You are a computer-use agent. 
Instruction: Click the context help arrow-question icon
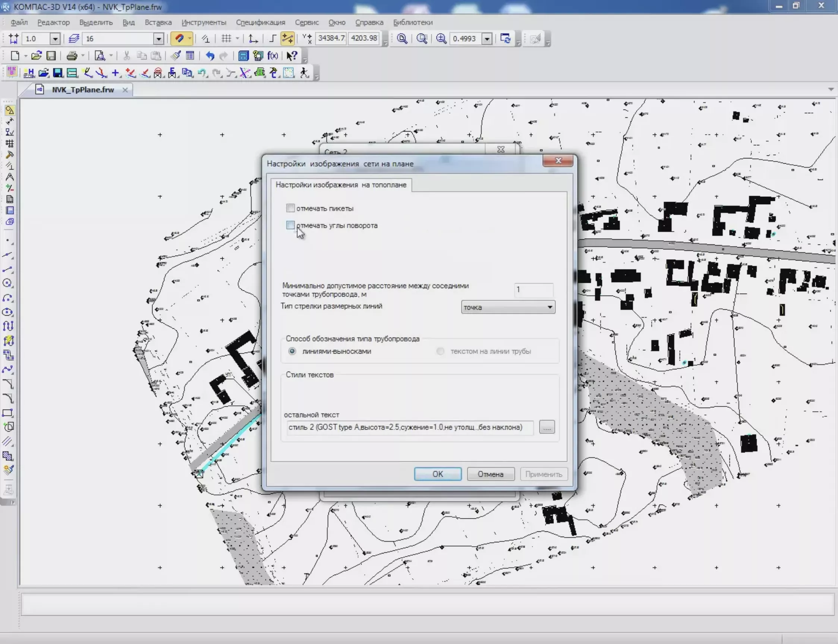(292, 56)
